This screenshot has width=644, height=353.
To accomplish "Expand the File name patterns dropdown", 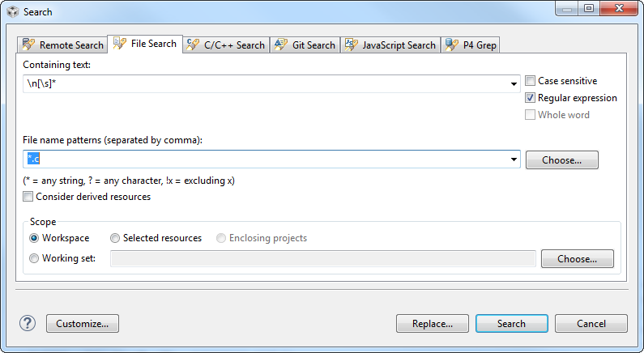I will pyautogui.click(x=514, y=159).
